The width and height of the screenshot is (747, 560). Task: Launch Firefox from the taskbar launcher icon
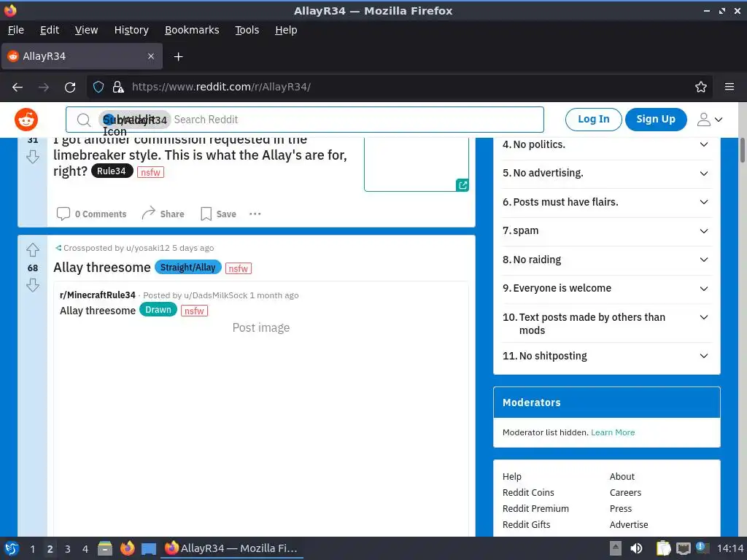pyautogui.click(x=127, y=548)
